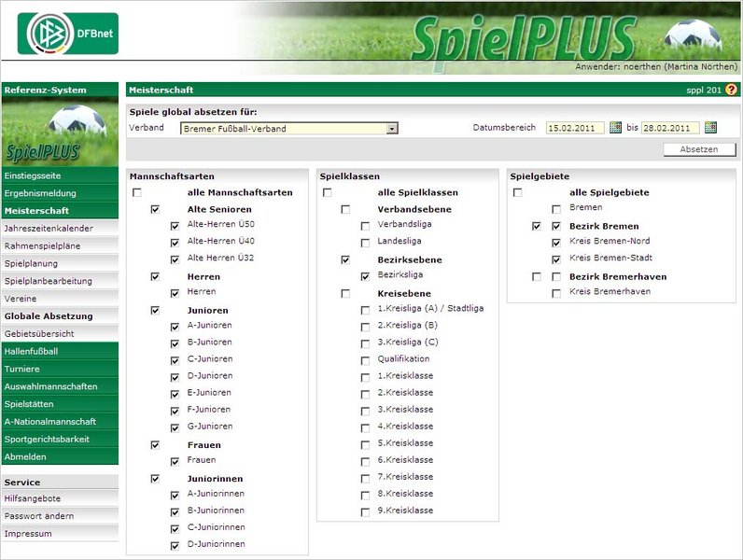The width and height of the screenshot is (743, 560).
Task: Open calendar picker for end date
Action: coord(710,128)
